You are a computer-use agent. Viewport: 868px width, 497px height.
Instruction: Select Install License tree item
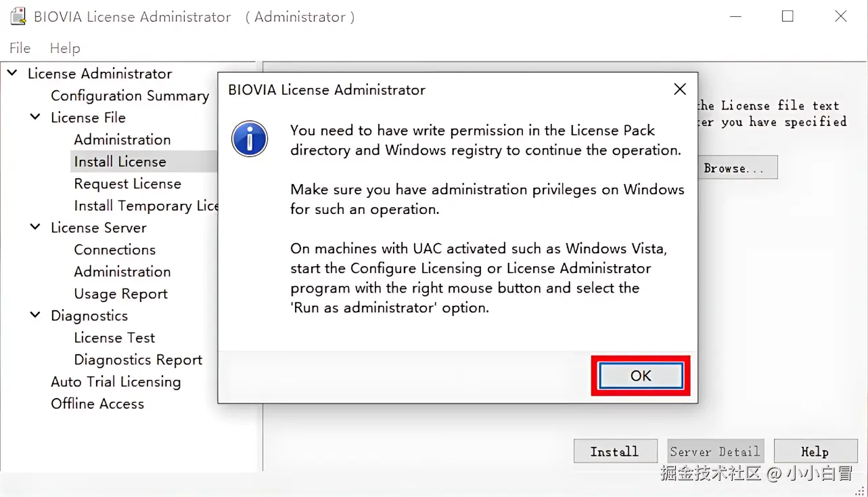pyautogui.click(x=120, y=161)
